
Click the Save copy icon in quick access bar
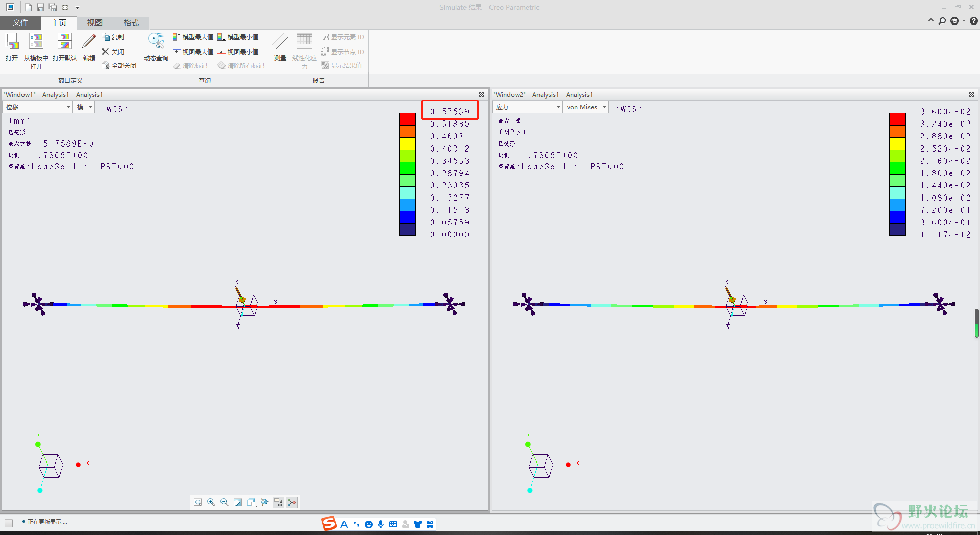pos(53,7)
